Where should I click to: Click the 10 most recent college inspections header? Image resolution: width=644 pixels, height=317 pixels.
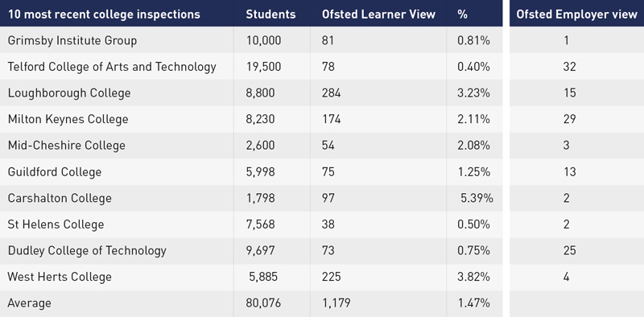[105, 14]
